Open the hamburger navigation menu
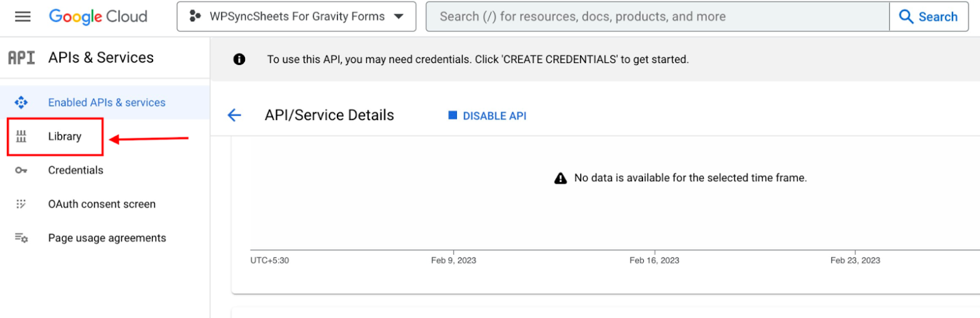This screenshot has height=318, width=980. tap(22, 17)
